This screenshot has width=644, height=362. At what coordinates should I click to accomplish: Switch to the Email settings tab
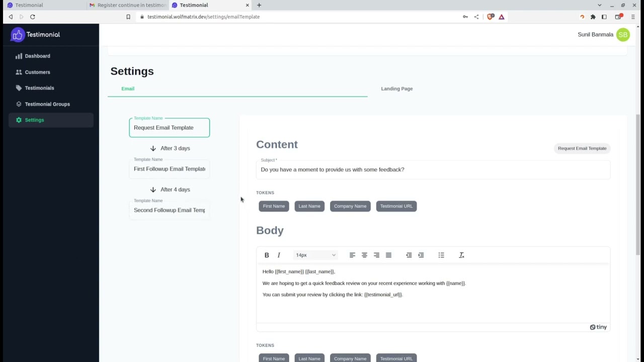click(128, 88)
